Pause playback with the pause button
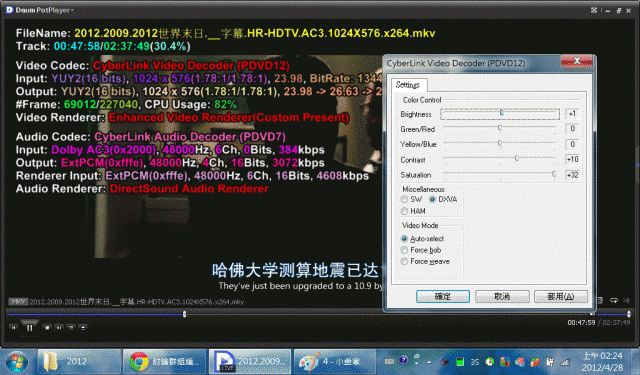The image size is (640, 375). (x=29, y=328)
